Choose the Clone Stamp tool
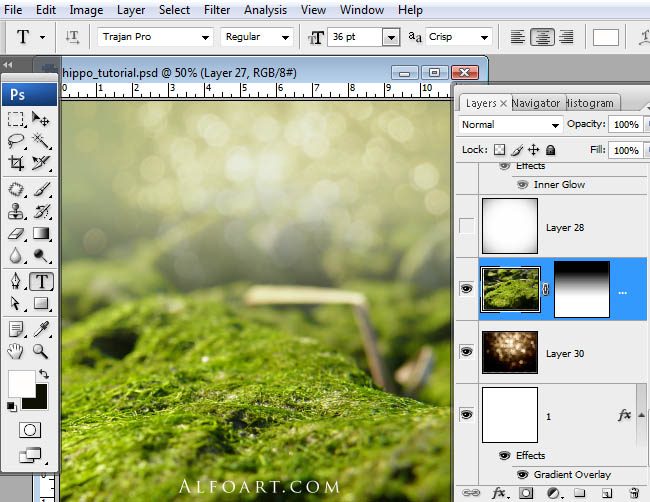650x502 pixels. click(x=16, y=211)
